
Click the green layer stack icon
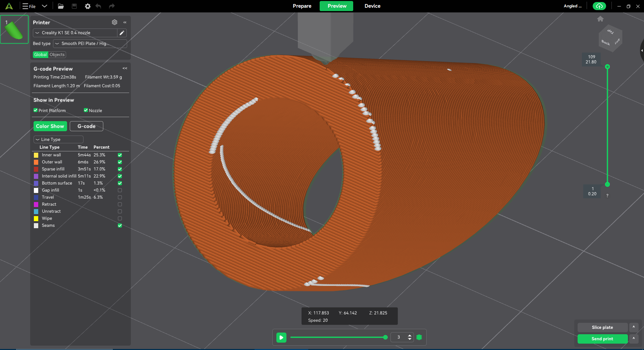419,337
